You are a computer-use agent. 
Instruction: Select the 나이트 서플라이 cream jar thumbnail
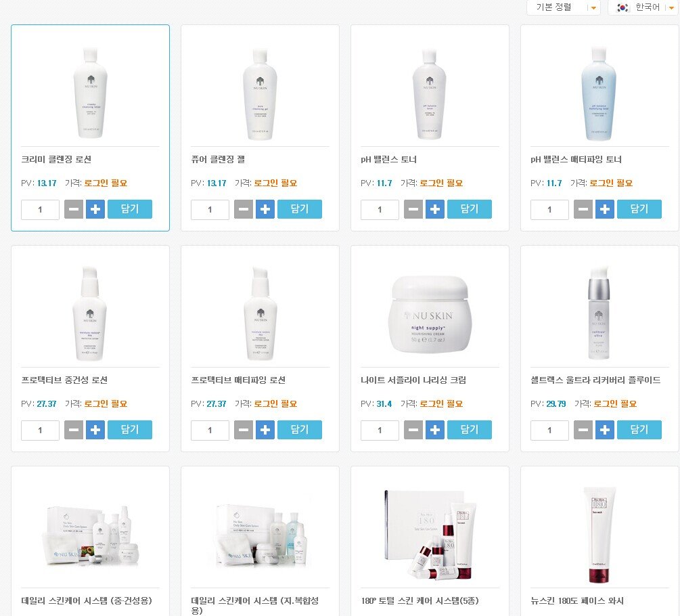pos(430,315)
